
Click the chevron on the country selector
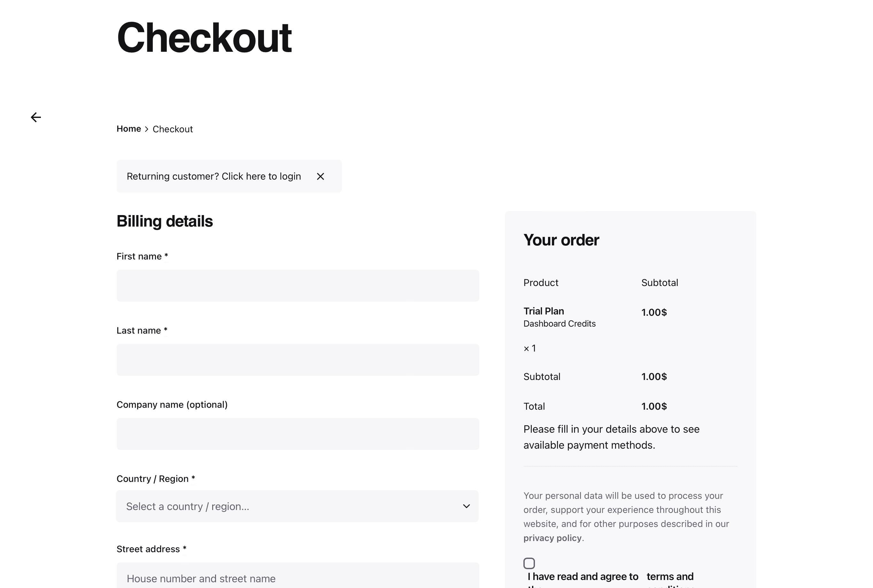(x=467, y=506)
